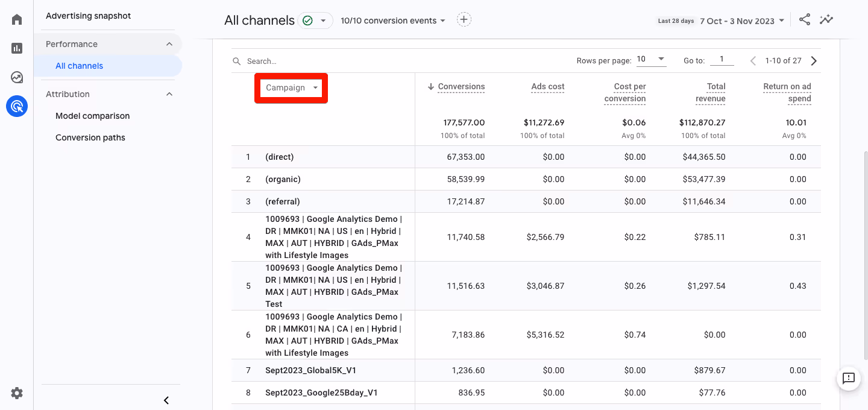Add a comparison with plus icon

click(x=464, y=20)
